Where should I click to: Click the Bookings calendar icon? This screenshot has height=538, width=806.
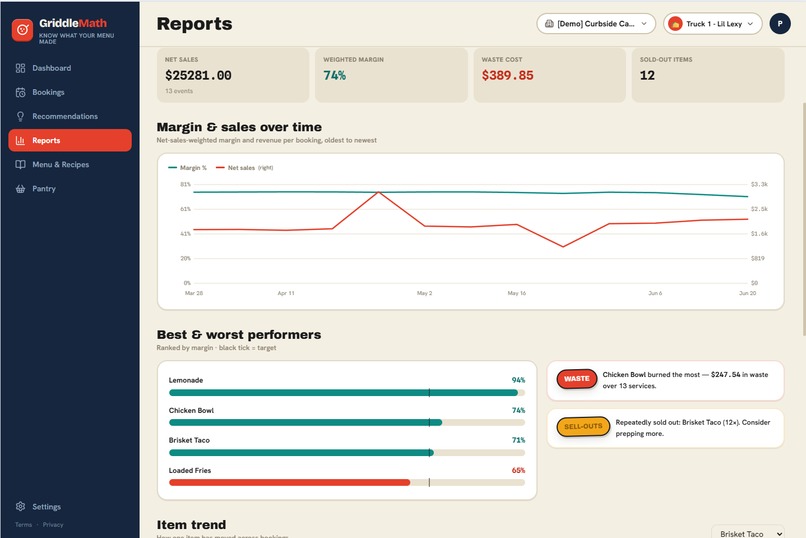click(21, 92)
